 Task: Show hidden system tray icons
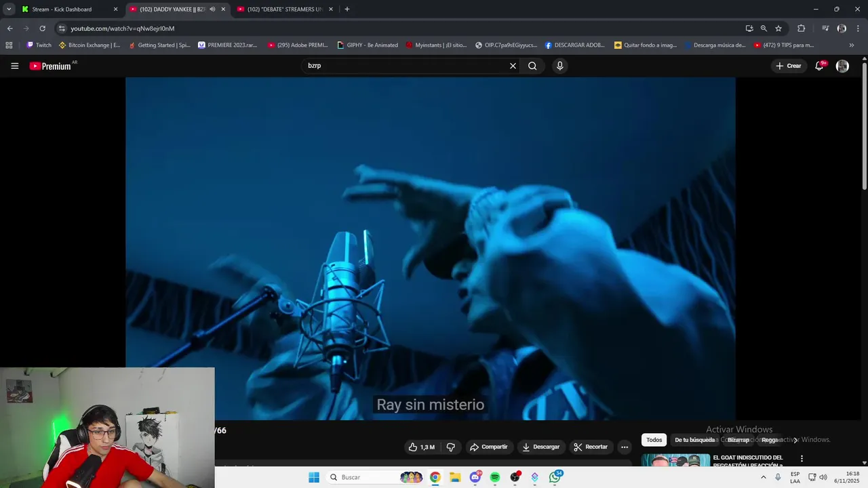pyautogui.click(x=763, y=477)
